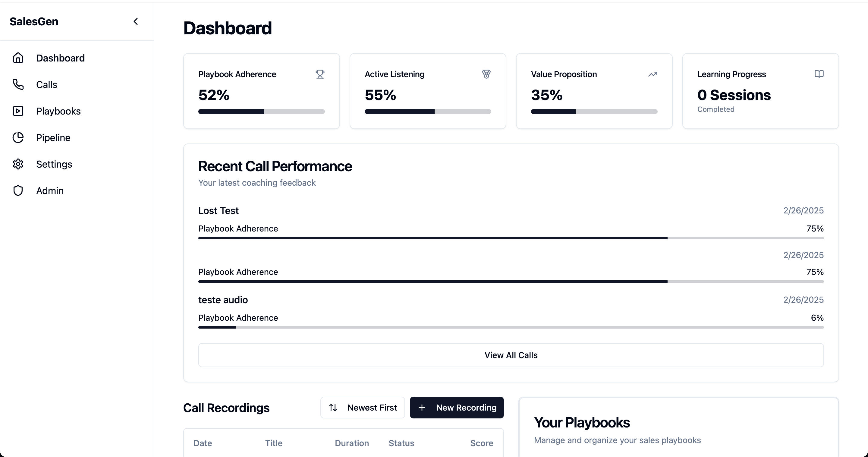Viewport: 868px width, 457px height.
Task: Open the Calls menu item
Action: coord(46,85)
